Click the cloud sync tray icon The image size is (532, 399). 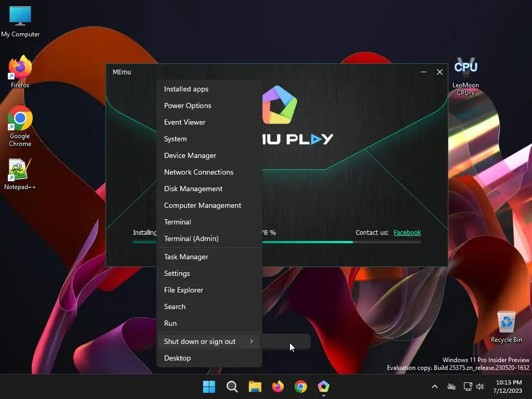[x=451, y=387]
